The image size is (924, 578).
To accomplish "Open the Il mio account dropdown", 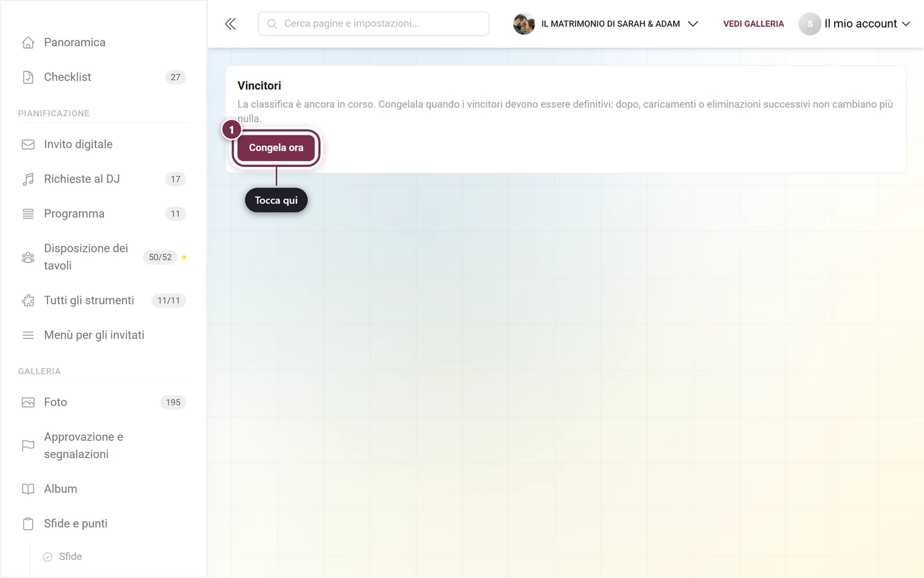I will click(867, 24).
